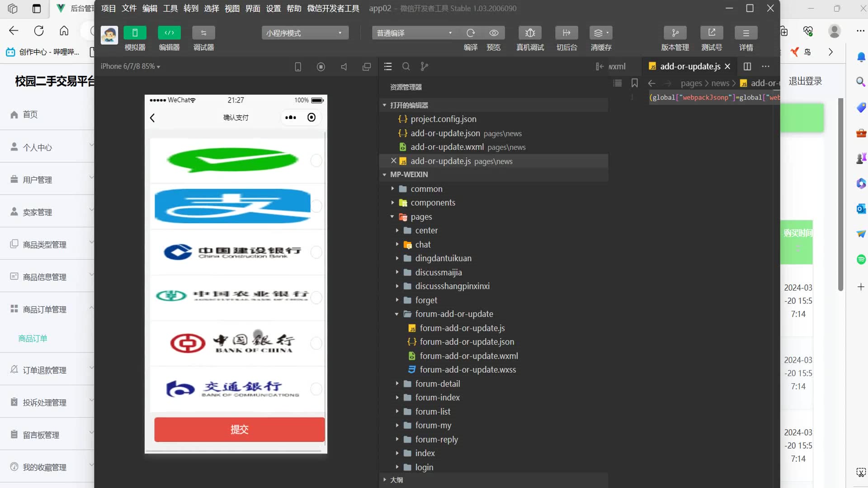Close add-or-update.js in open editors list

tap(393, 161)
